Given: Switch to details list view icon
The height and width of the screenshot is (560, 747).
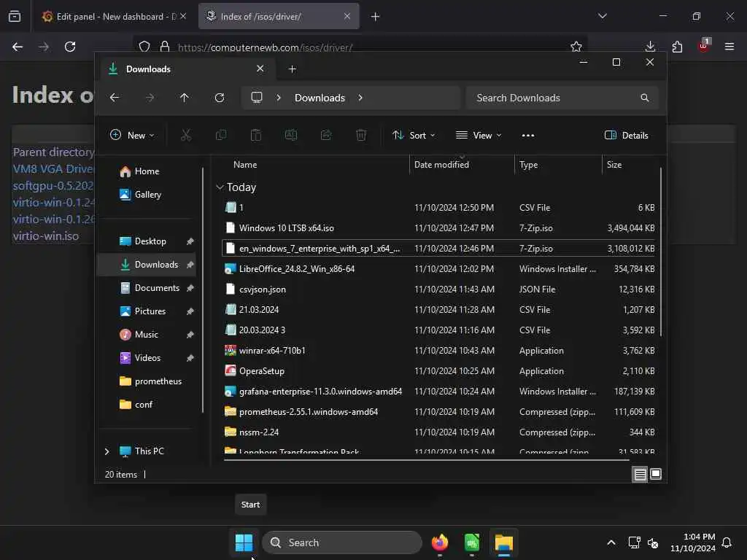Looking at the screenshot, I should [640, 474].
